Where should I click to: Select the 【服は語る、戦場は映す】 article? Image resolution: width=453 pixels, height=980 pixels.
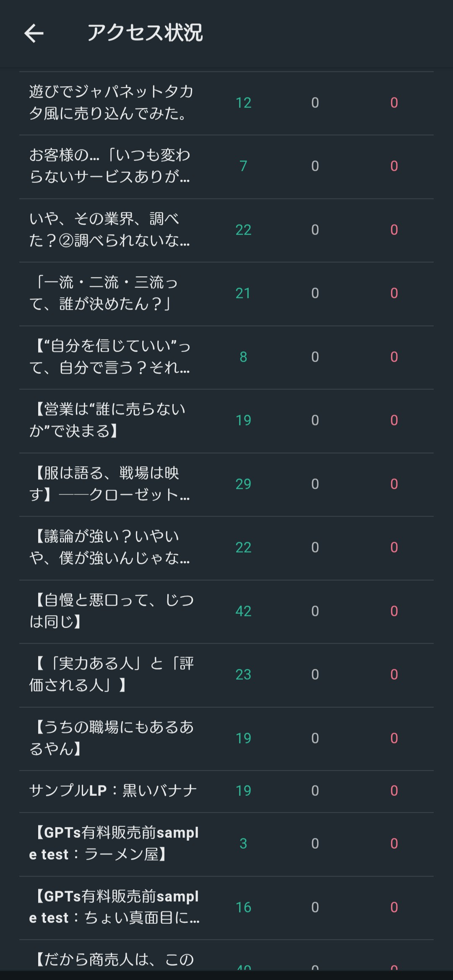point(110,484)
